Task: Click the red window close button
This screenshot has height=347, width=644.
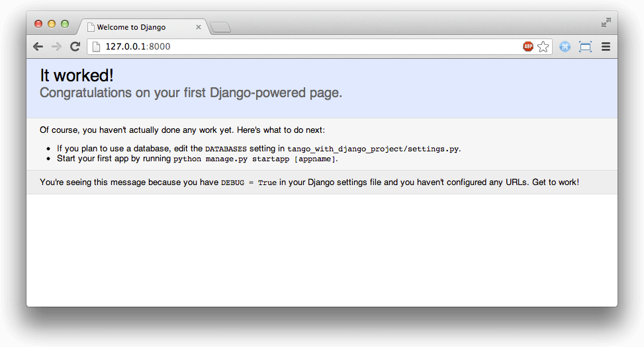Action: click(x=38, y=24)
